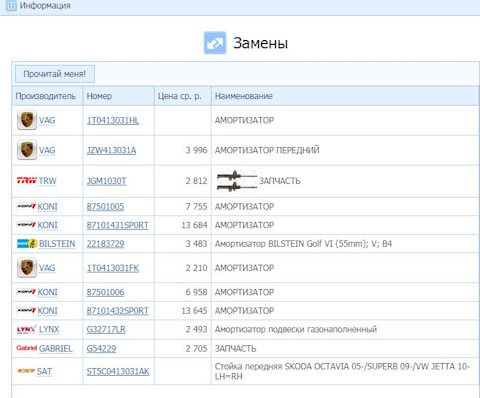Open part number G54229

[x=101, y=349]
